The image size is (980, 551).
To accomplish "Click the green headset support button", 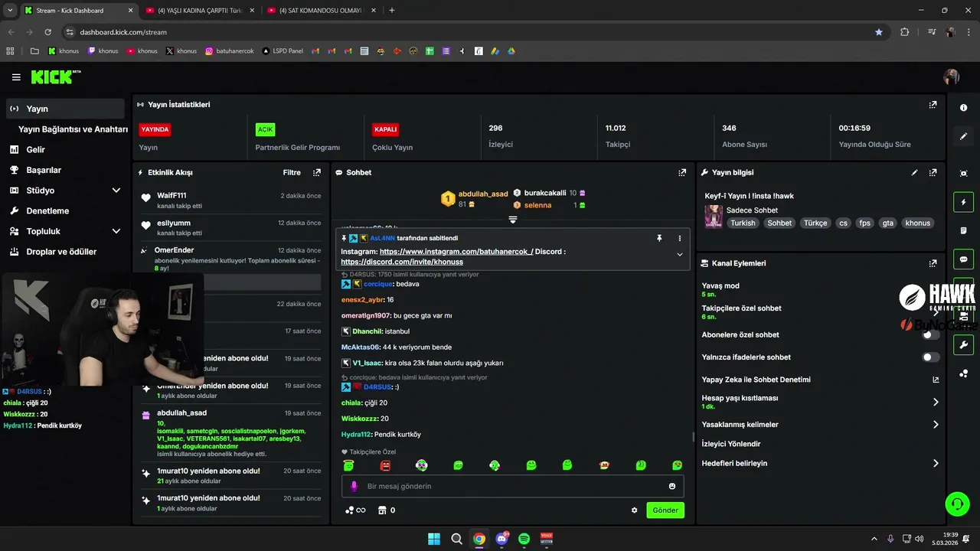I will coord(957,504).
